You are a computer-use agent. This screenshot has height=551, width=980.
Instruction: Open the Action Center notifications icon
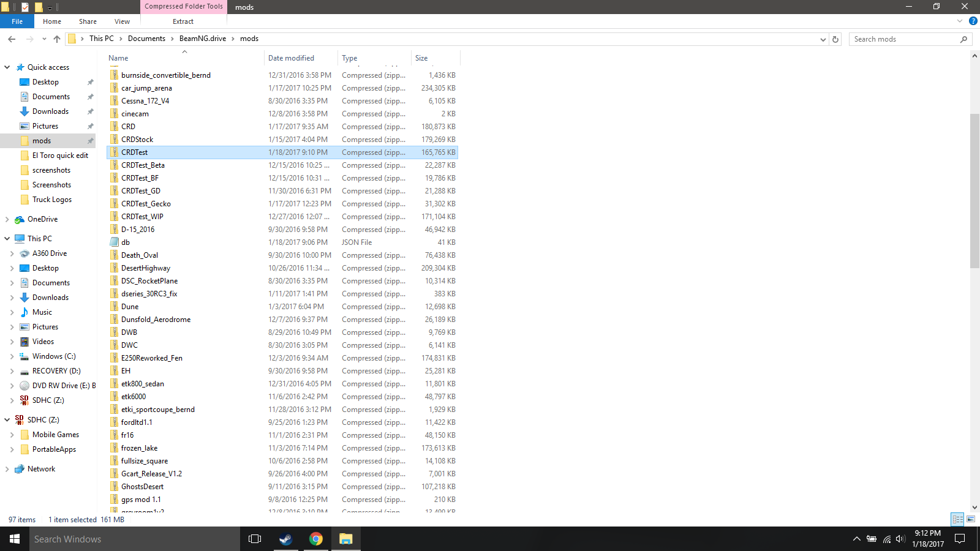pos(960,539)
